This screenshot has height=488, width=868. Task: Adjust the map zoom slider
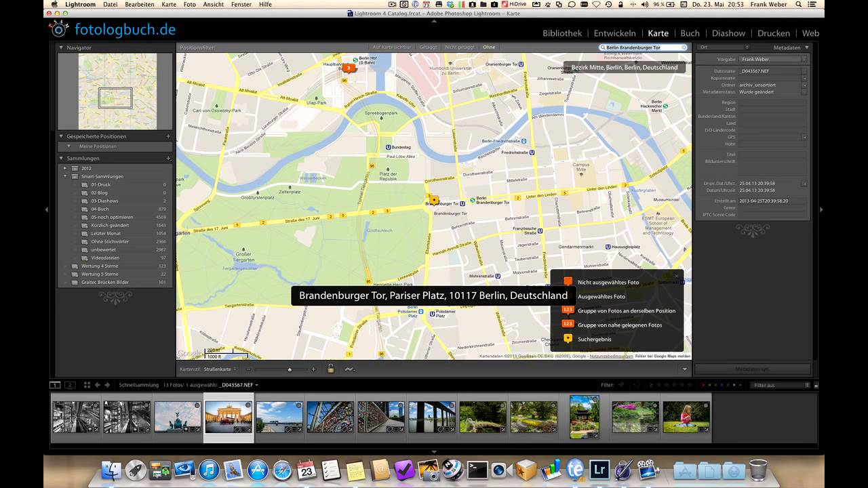(290, 369)
